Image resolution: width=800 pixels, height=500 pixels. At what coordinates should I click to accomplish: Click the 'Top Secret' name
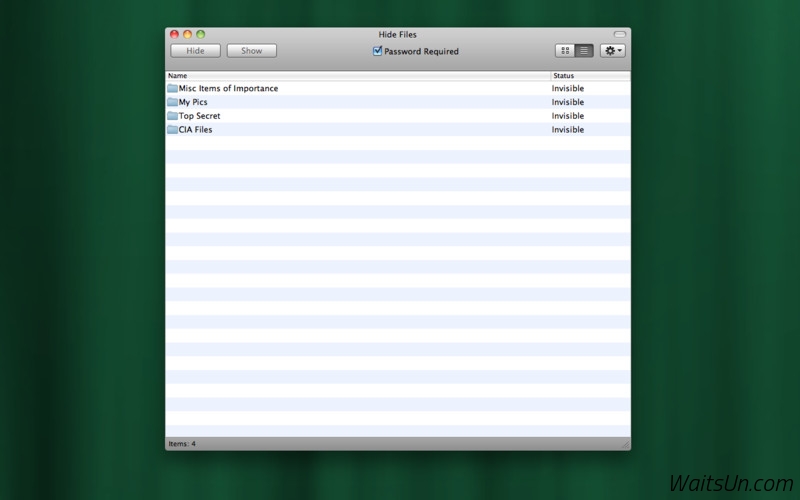click(199, 116)
